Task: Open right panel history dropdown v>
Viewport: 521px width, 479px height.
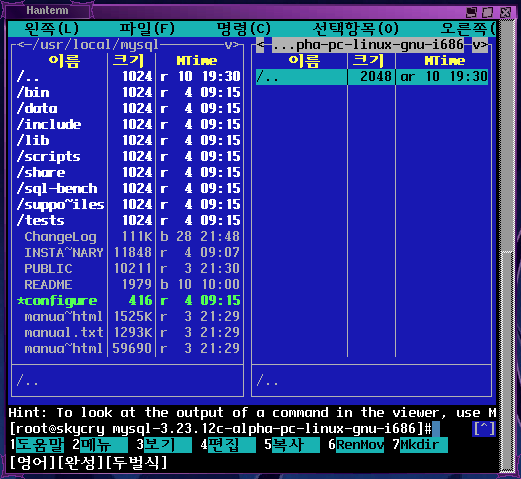Action: [x=480, y=45]
